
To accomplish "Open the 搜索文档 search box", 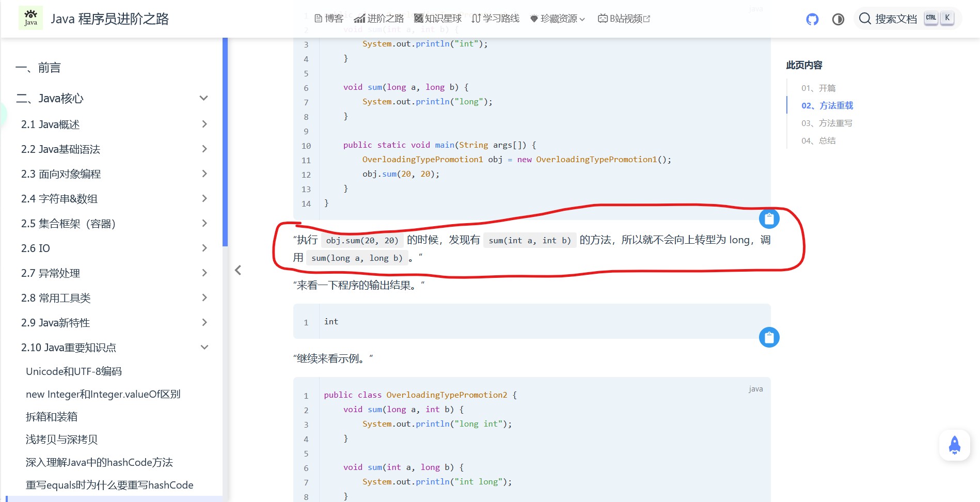I will [x=907, y=19].
